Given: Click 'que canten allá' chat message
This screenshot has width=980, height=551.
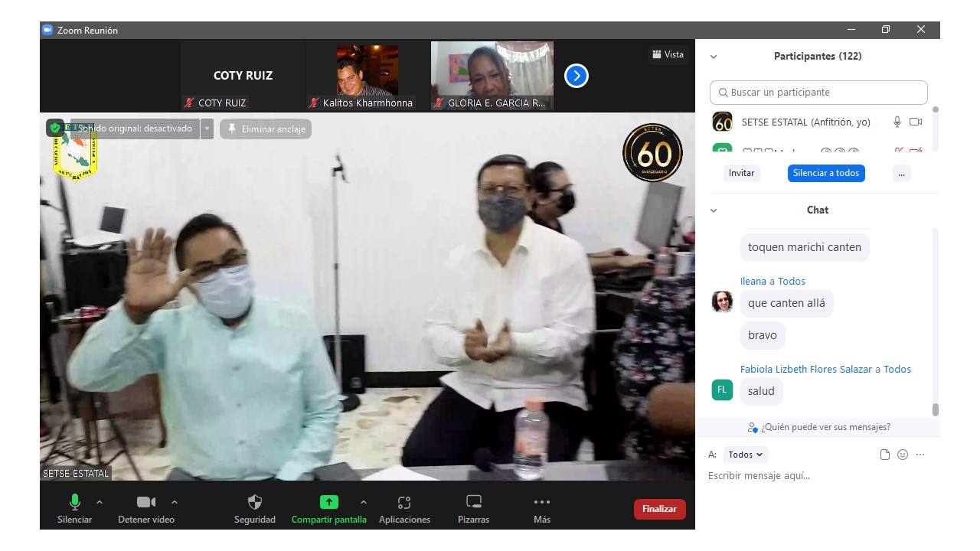Looking at the screenshot, I should [x=787, y=303].
